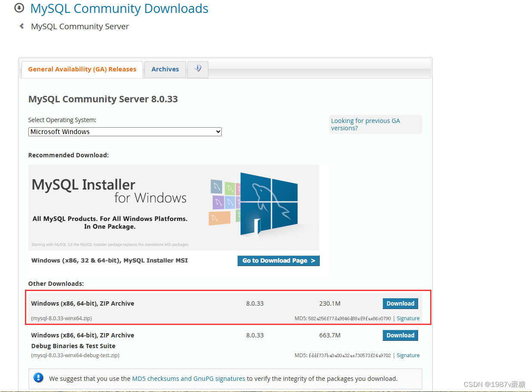Image resolution: width=532 pixels, height=392 pixels.
Task: Click the Select Operating System: label
Action: (62, 120)
